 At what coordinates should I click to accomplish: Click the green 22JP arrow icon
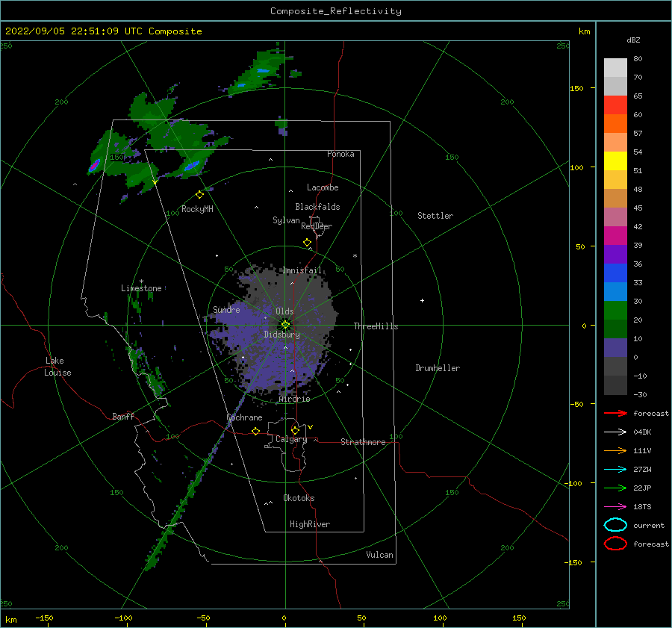tap(615, 488)
